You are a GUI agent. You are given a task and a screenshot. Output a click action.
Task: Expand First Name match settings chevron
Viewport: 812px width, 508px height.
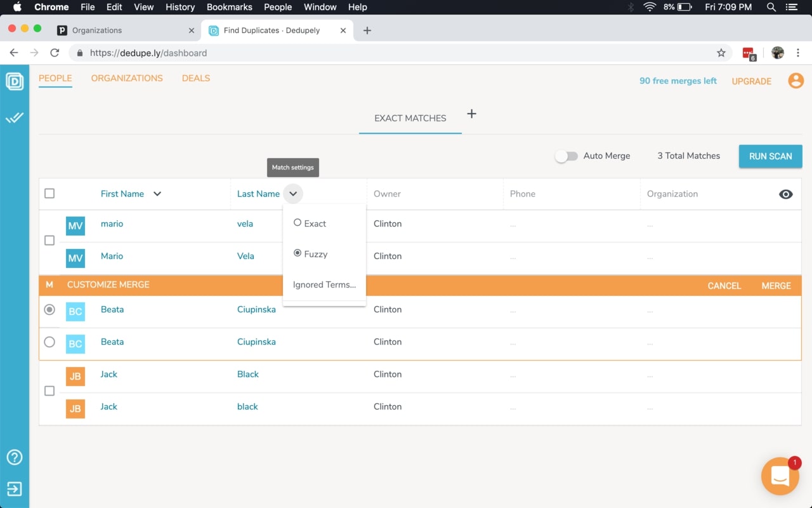pyautogui.click(x=157, y=194)
